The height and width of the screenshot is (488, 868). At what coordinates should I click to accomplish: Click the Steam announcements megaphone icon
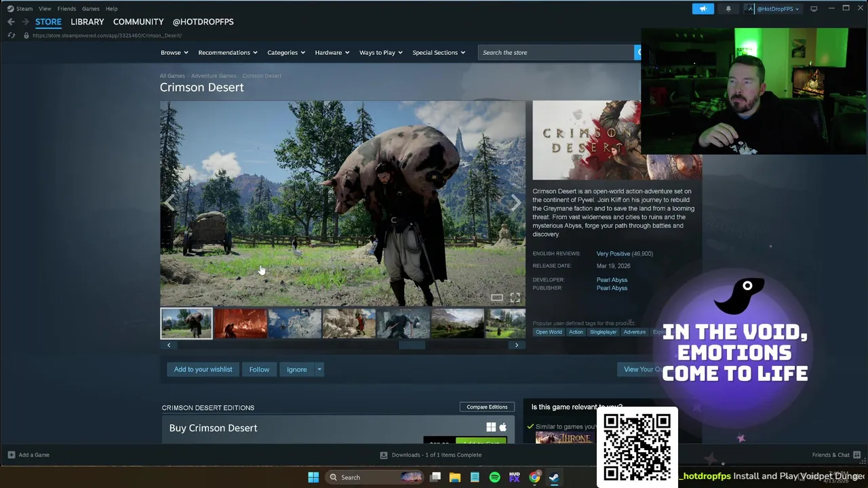coord(703,9)
